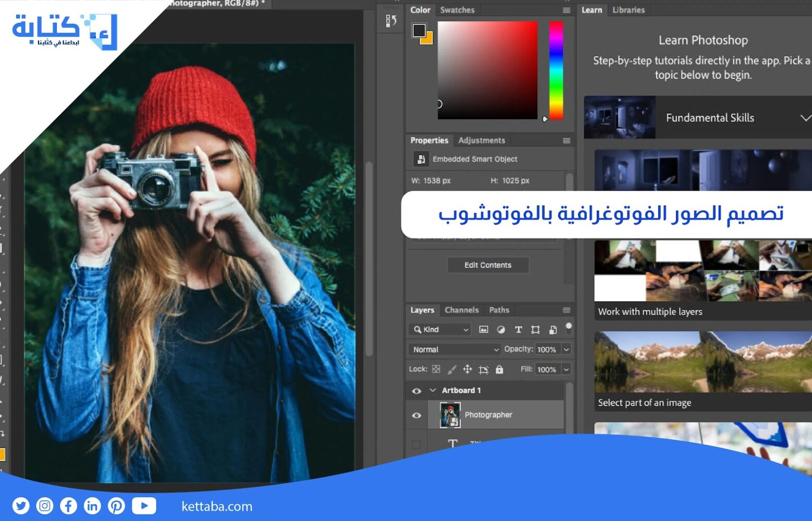Show the hidden type layer visibility box
This screenshot has height=521, width=812.
click(x=416, y=444)
